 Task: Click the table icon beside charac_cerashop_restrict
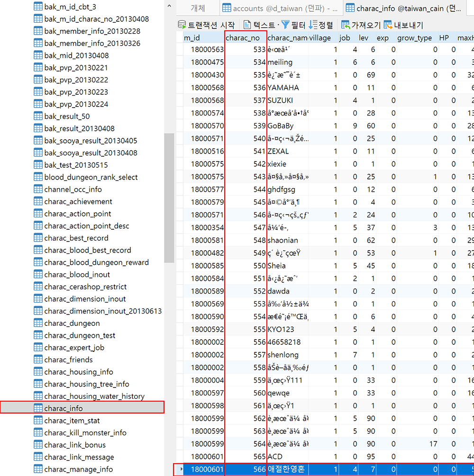(x=38, y=287)
